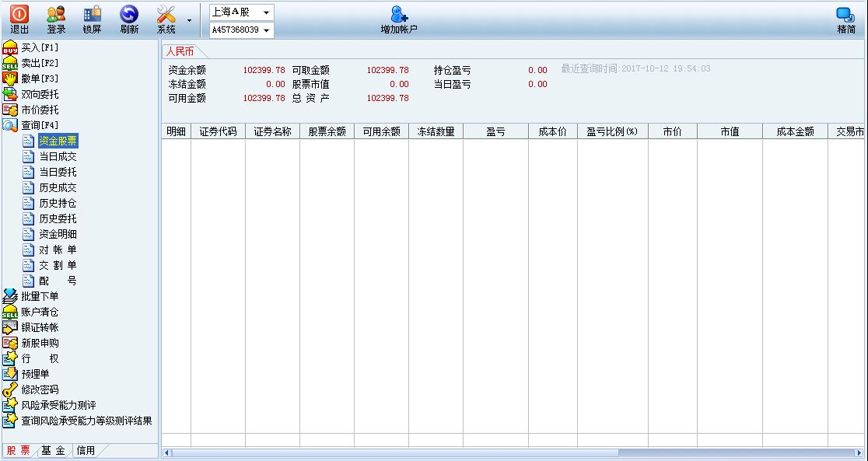Click the horizontal scrollbar thumb

[396, 452]
